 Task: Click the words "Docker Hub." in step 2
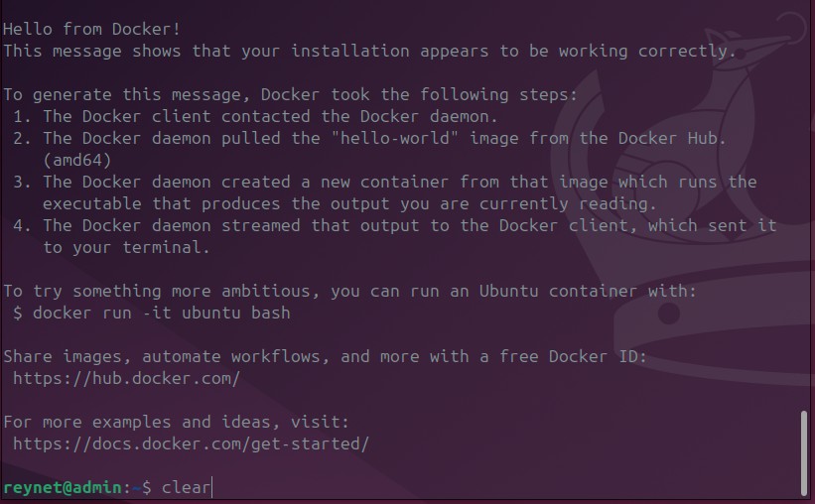[x=671, y=138]
